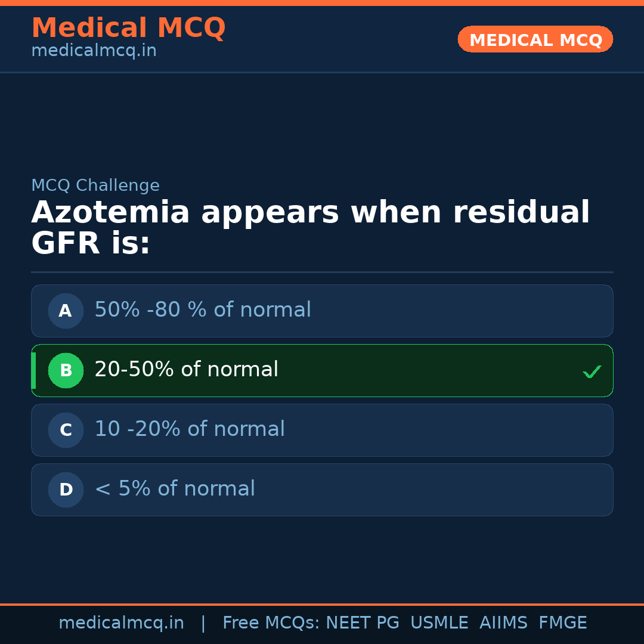Click the Free MCQs footer label
This screenshot has width=644, height=644.
(271, 623)
